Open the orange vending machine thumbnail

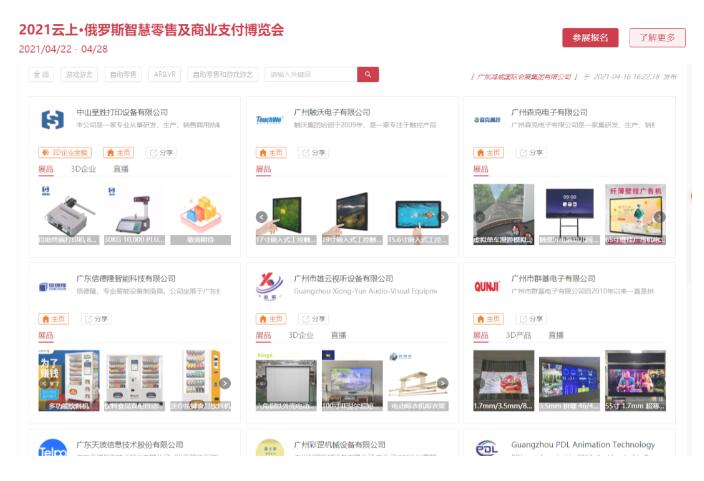tap(200, 381)
